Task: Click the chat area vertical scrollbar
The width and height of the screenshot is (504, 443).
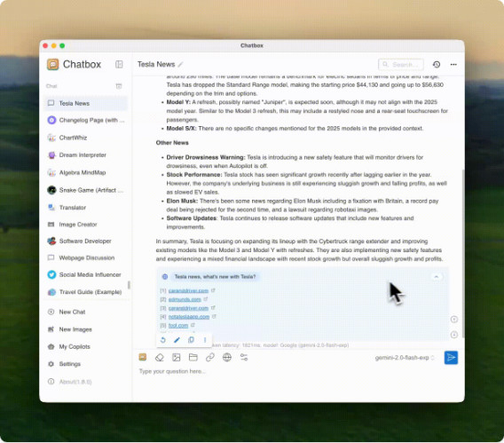Action: coord(463,253)
